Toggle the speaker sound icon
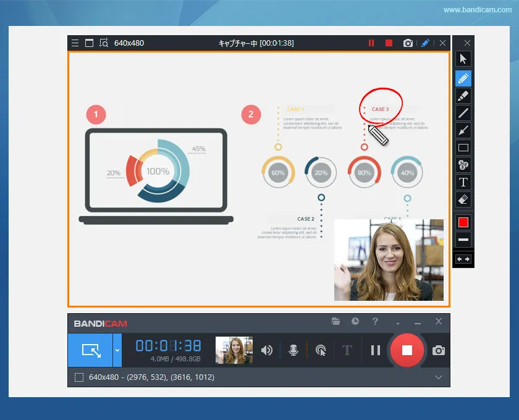Viewport: 519px width, 420px height. (x=267, y=350)
